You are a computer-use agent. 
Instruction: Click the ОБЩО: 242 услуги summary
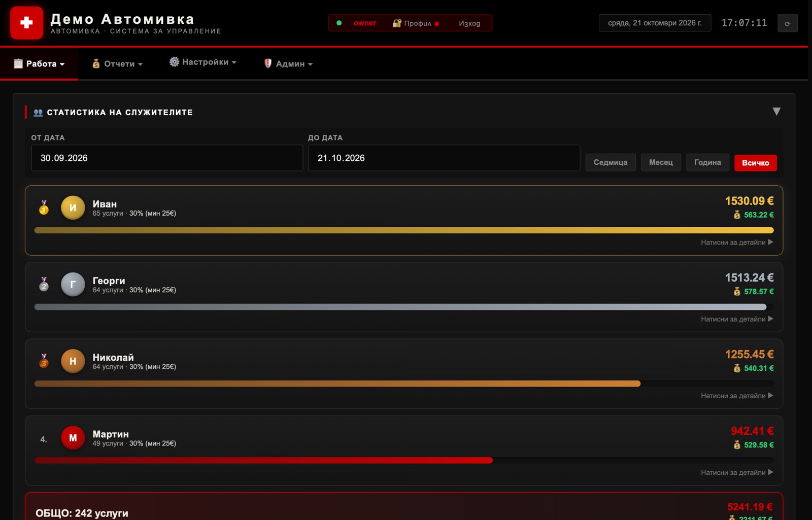[x=82, y=513]
